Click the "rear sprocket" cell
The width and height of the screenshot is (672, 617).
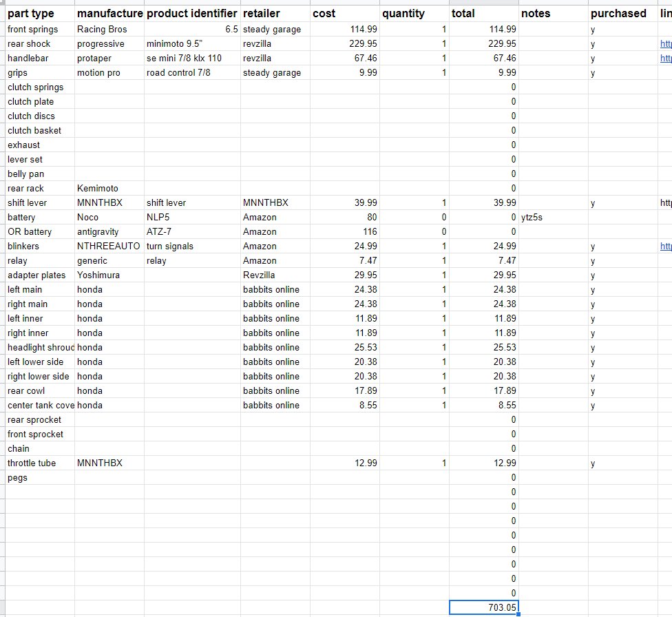(40, 420)
